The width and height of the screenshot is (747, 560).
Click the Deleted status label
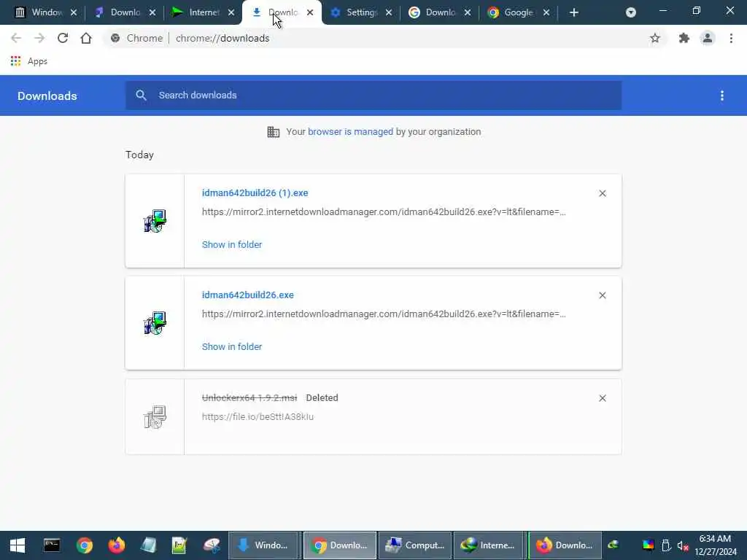[322, 398]
